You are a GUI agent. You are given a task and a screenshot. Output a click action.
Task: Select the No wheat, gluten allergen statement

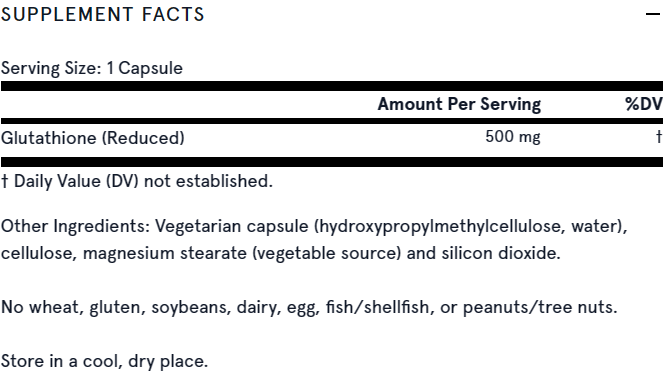309,307
